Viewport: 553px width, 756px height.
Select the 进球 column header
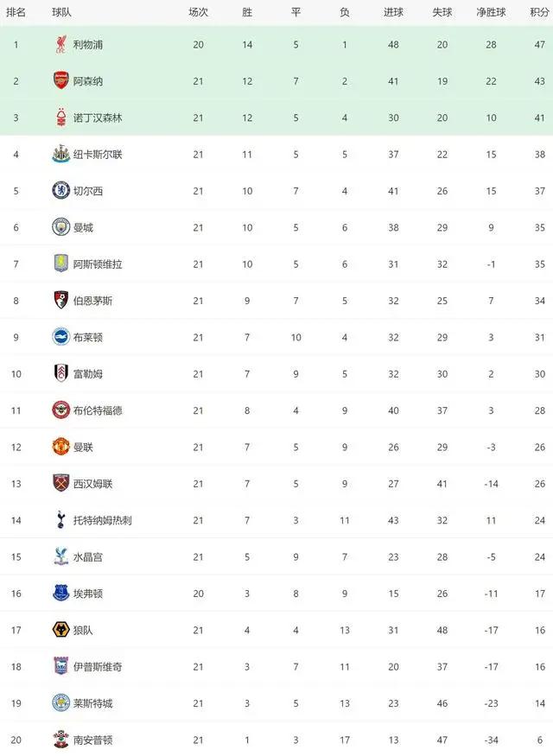pyautogui.click(x=393, y=13)
